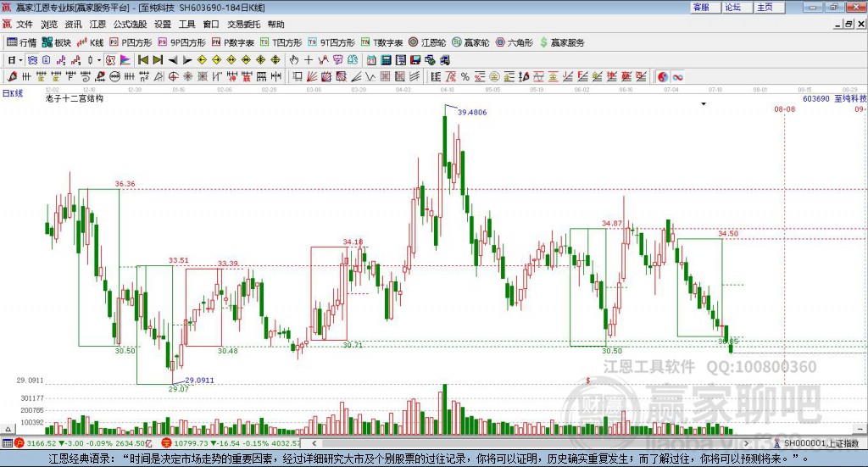Open the 资讯 menu

(x=73, y=25)
